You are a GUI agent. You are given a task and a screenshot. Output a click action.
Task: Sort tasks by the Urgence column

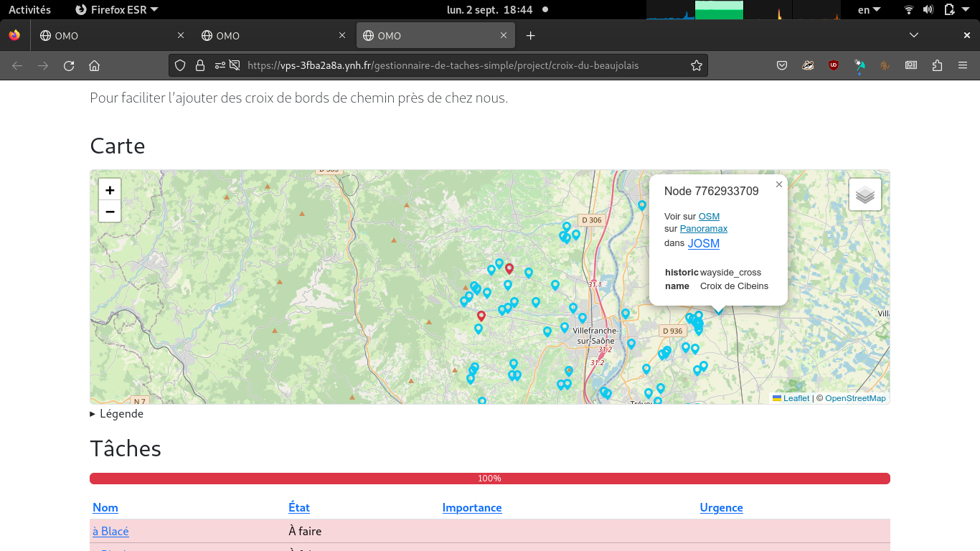[x=721, y=507]
